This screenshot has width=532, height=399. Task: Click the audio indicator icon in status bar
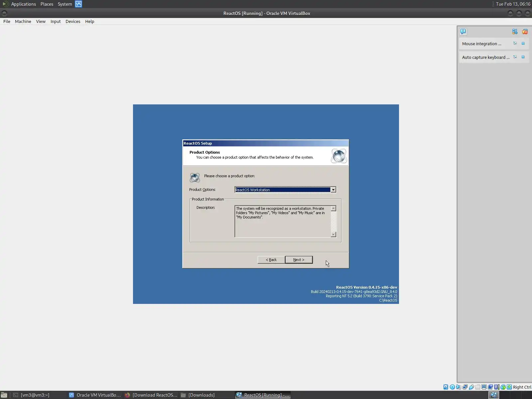(x=459, y=387)
